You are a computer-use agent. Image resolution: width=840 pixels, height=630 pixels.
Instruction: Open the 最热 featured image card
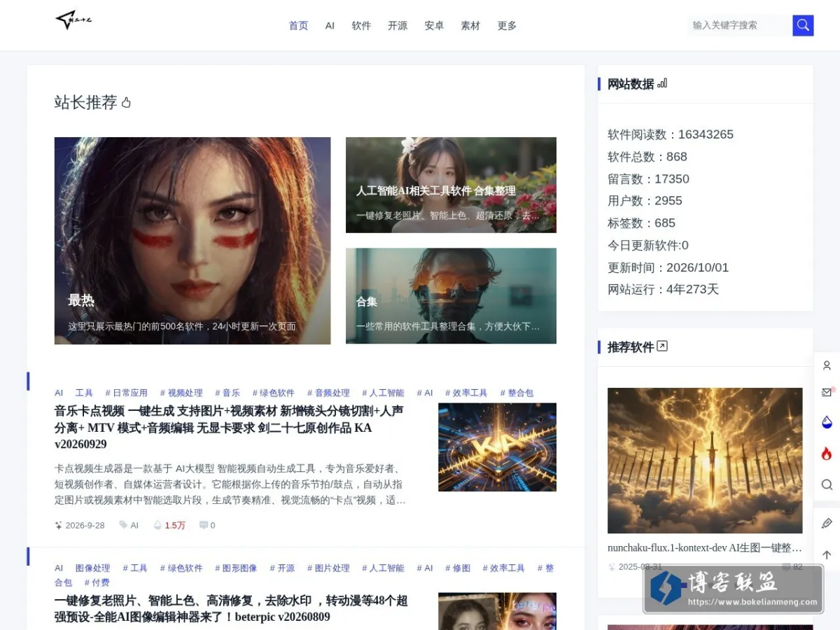[192, 241]
